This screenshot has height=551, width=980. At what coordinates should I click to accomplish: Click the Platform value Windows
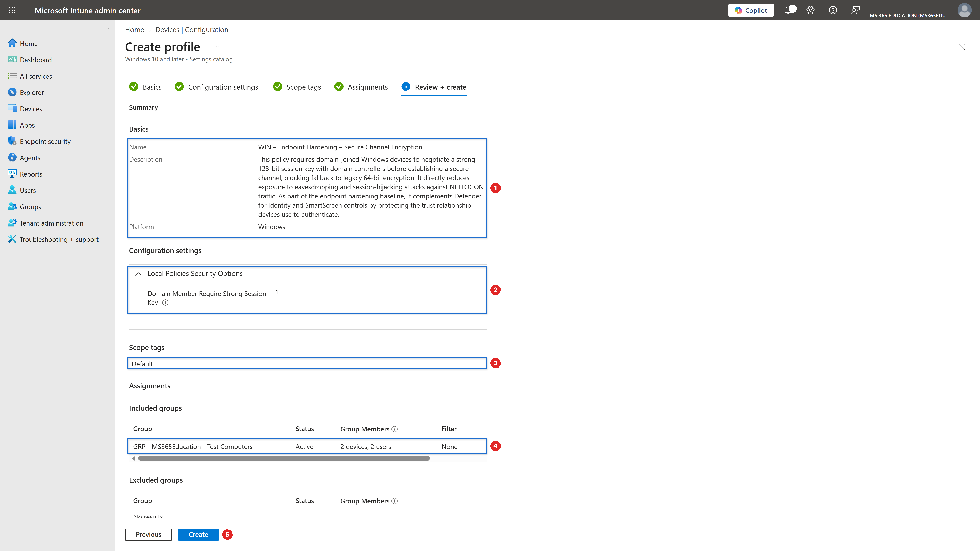coord(272,227)
